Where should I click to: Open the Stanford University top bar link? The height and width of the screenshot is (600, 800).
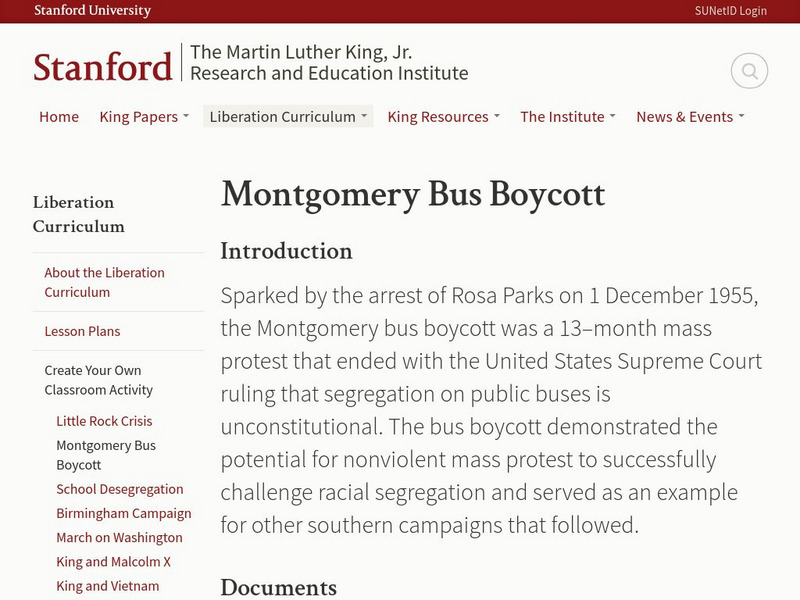coord(92,11)
